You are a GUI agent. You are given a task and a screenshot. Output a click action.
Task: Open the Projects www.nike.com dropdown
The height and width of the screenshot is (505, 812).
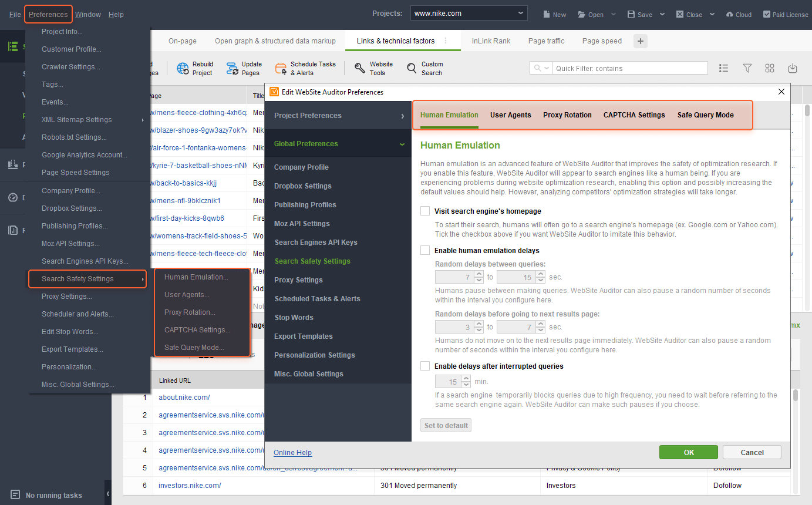coord(469,14)
